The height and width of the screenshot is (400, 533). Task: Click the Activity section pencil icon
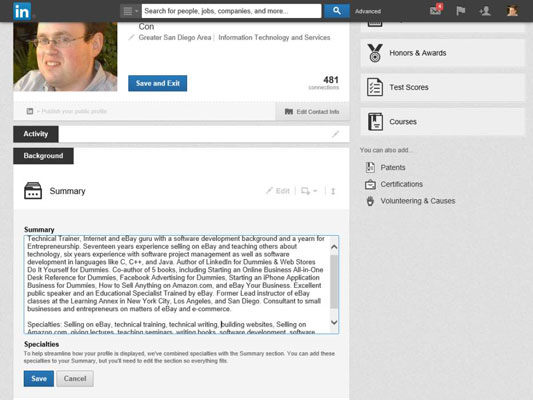pos(336,134)
